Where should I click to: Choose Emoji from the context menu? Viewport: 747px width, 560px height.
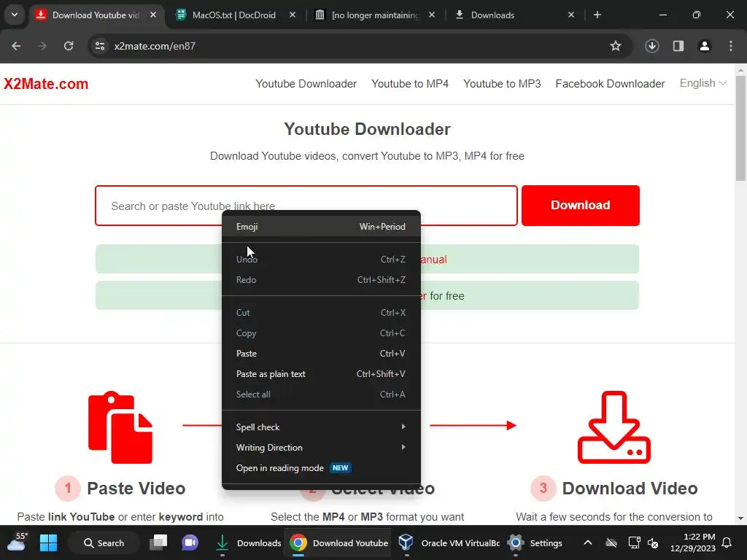(321, 227)
